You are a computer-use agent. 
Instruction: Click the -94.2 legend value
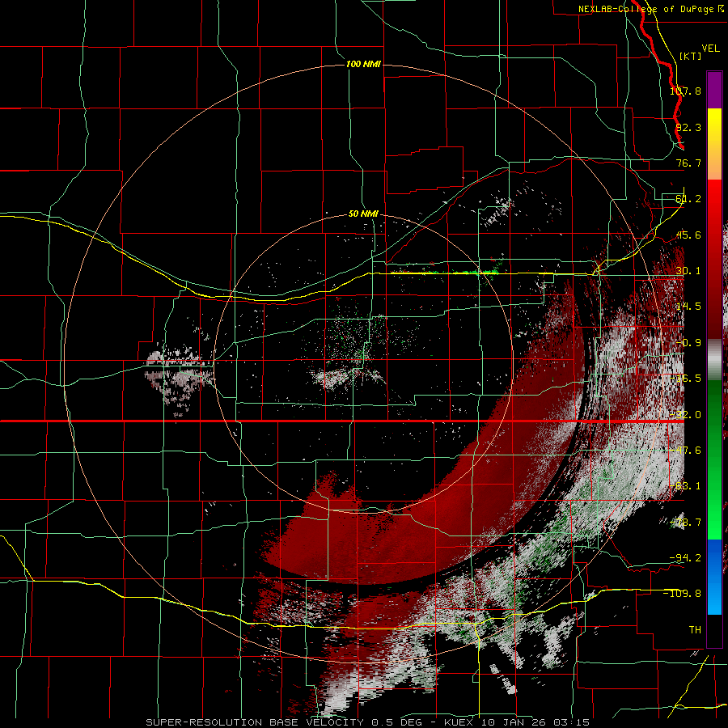pyautogui.click(x=685, y=558)
